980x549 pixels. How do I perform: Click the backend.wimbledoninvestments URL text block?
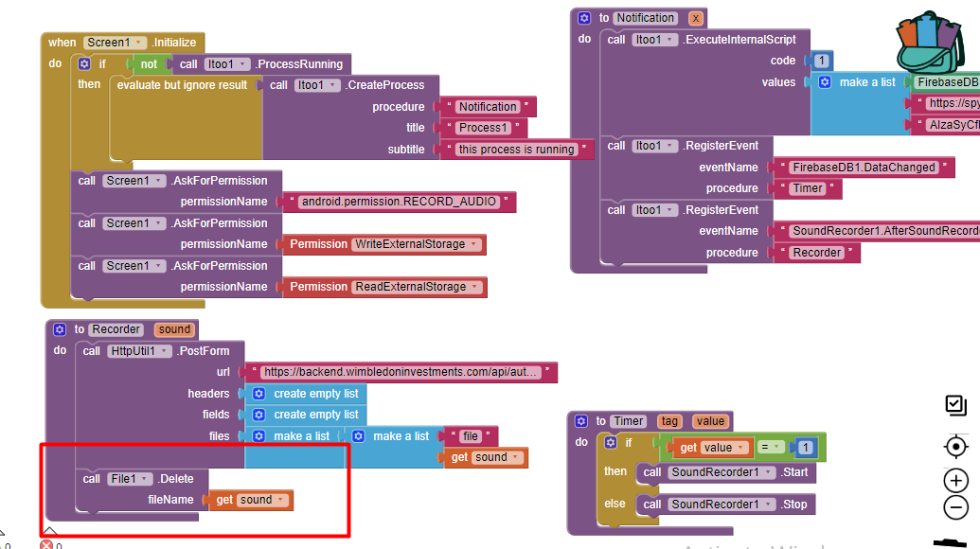click(400, 372)
